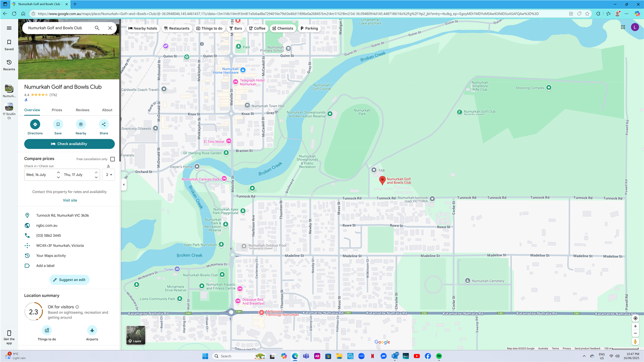Open the guest count dropdown

point(108,175)
